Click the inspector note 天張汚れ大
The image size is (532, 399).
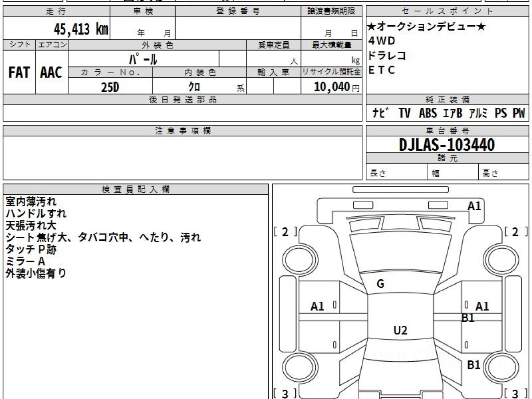pyautogui.click(x=31, y=226)
